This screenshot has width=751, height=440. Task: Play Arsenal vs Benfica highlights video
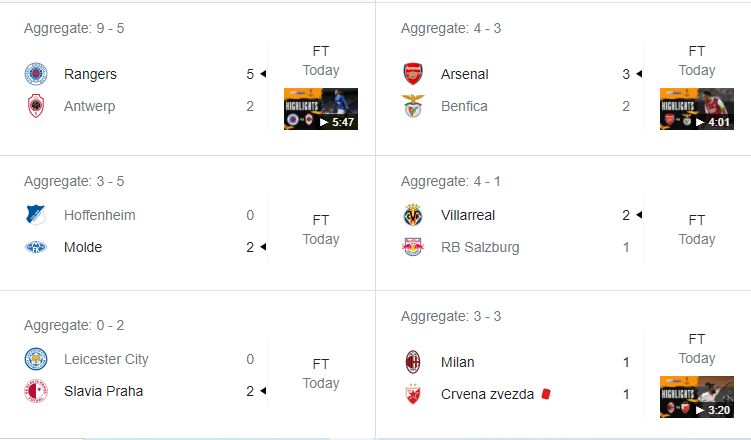697,109
